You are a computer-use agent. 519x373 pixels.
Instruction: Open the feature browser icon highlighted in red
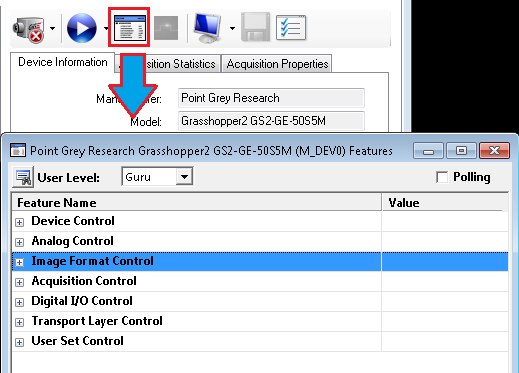[129, 28]
